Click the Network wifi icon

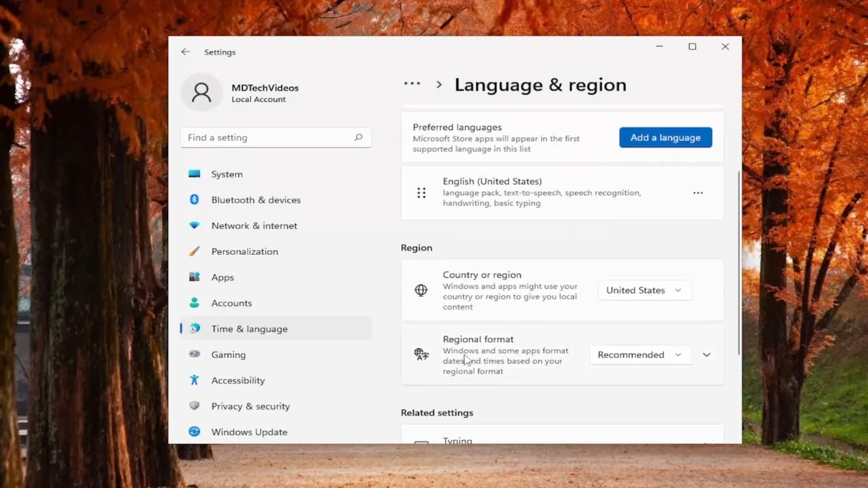[x=195, y=226]
